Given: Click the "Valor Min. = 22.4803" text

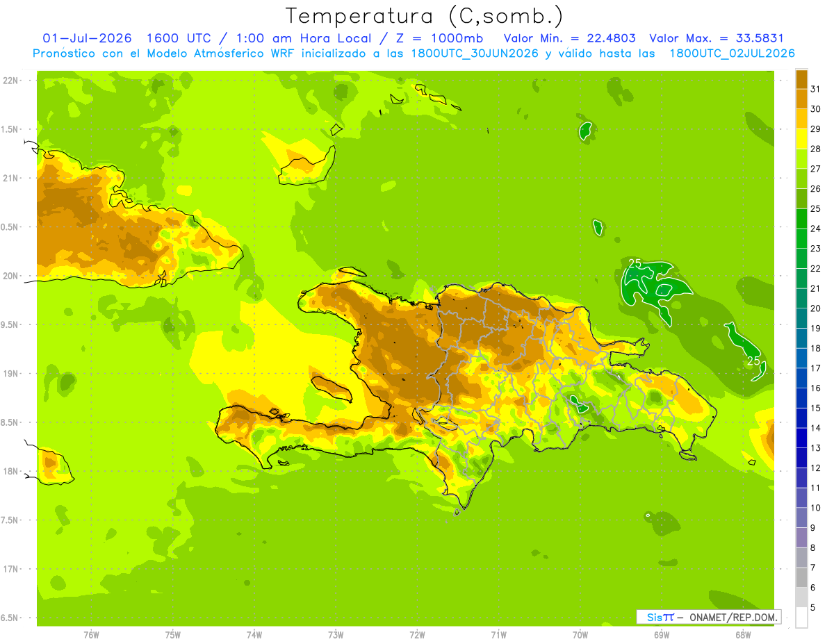Looking at the screenshot, I should click(569, 38).
